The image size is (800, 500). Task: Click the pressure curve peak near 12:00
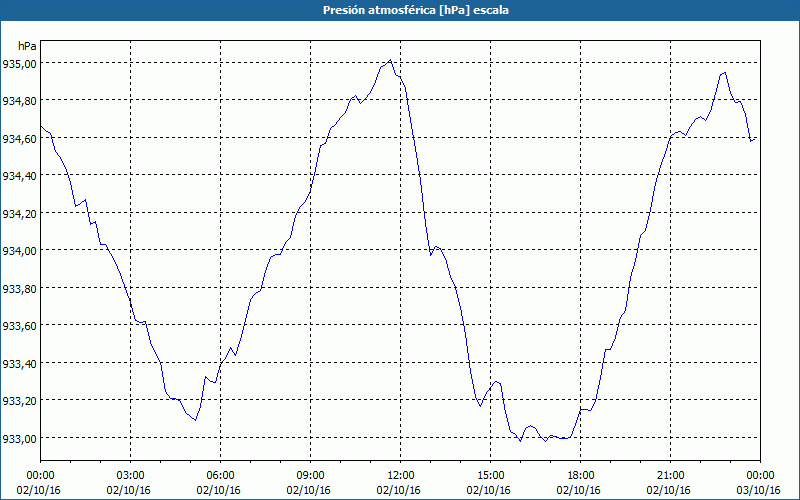pos(390,60)
